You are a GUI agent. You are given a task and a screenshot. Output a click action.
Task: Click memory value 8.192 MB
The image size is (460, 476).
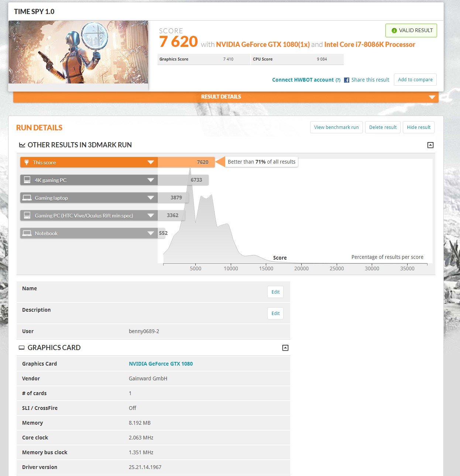(140, 423)
